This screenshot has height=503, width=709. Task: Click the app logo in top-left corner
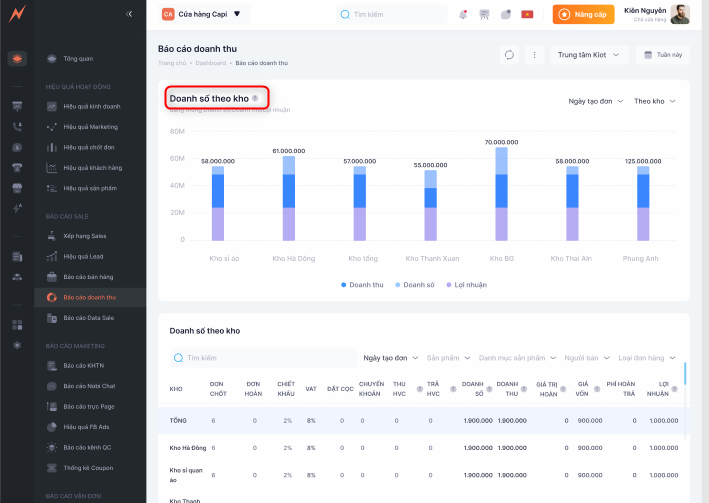point(17,15)
